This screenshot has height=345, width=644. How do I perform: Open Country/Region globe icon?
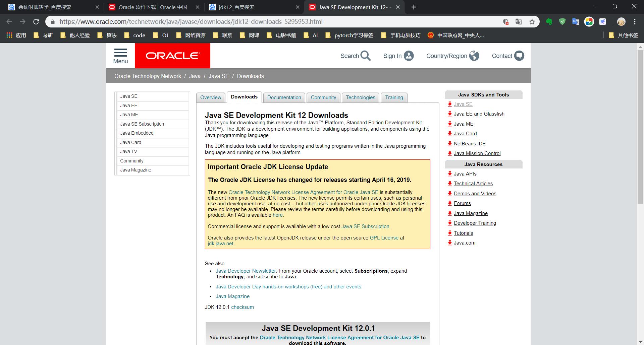tap(474, 56)
